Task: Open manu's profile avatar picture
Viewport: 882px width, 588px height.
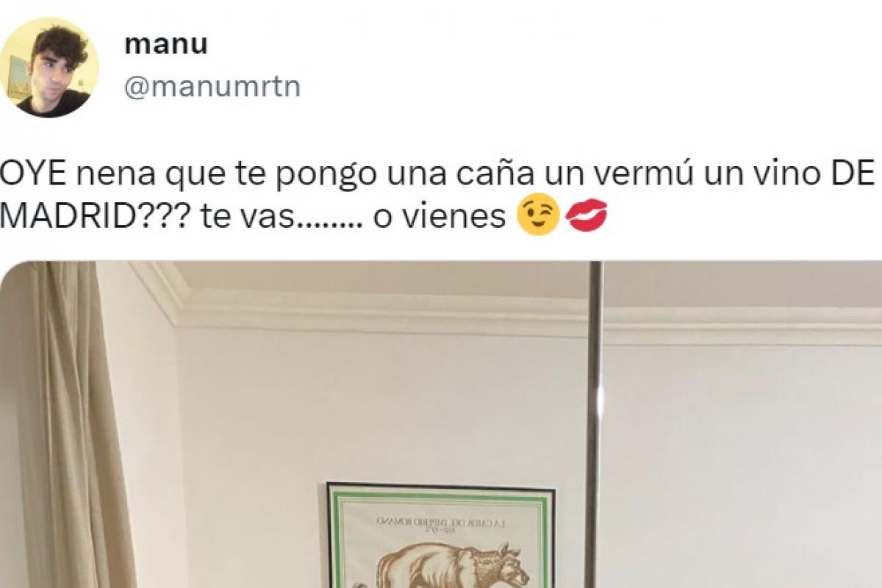Action: tap(51, 68)
